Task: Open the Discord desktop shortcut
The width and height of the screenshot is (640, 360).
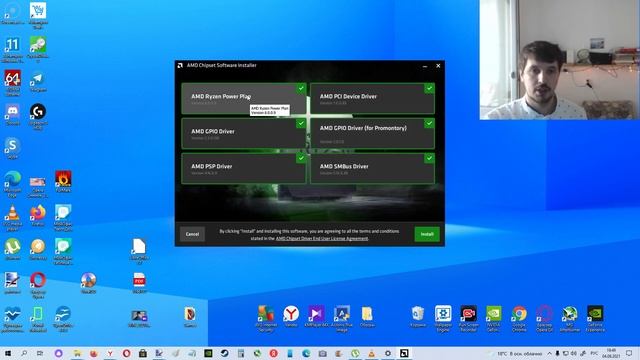Action: 13,114
